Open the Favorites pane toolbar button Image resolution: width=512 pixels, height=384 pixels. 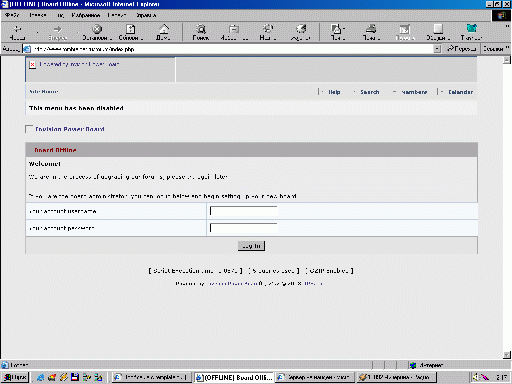(x=234, y=32)
